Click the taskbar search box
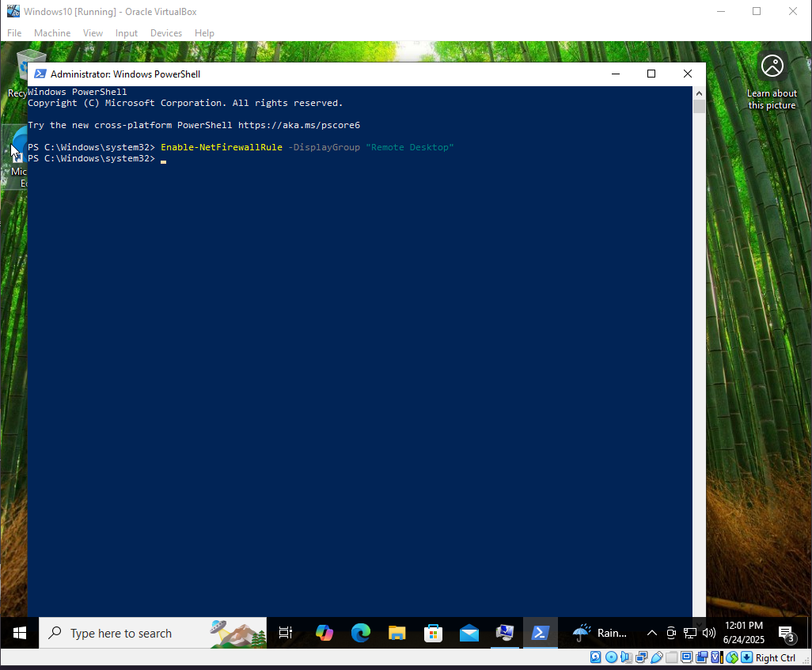The height and width of the screenshot is (670, 812). pos(153,633)
